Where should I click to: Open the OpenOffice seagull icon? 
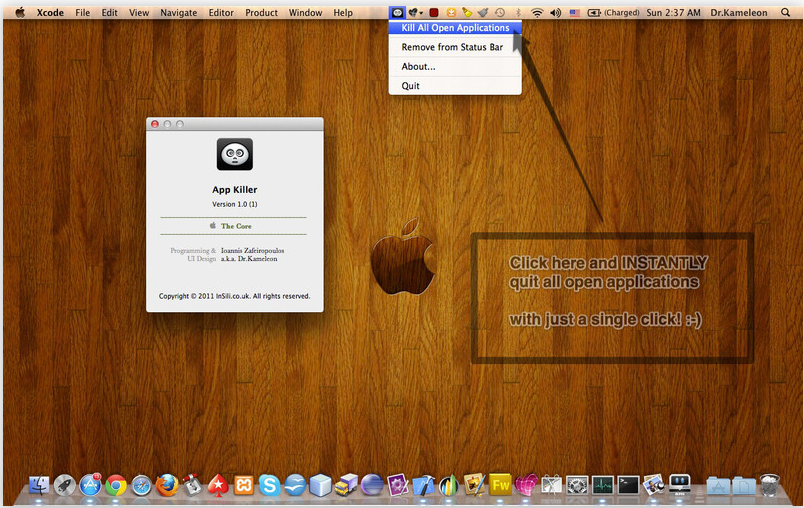pyautogui.click(x=295, y=485)
